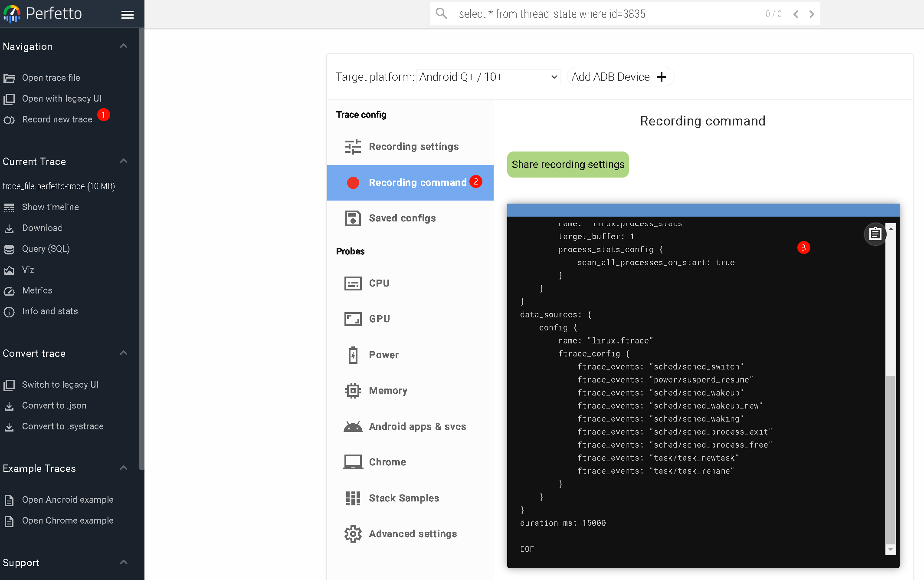Image resolution: width=924 pixels, height=580 pixels.
Task: Open the Memory probes section
Action: click(x=388, y=390)
